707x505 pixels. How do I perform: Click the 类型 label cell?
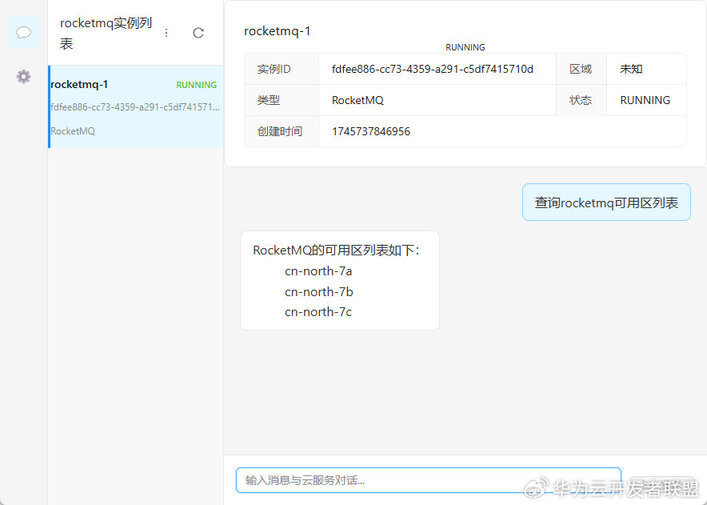[281, 100]
